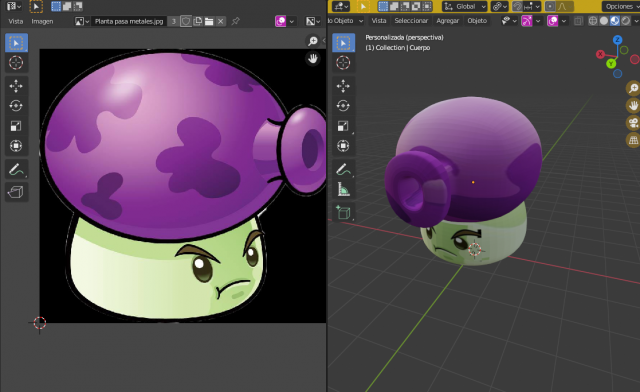Screen dimensions: 640x392
Task: Select the Annotate tool in 3D viewport toolbar
Action: pyautogui.click(x=343, y=169)
